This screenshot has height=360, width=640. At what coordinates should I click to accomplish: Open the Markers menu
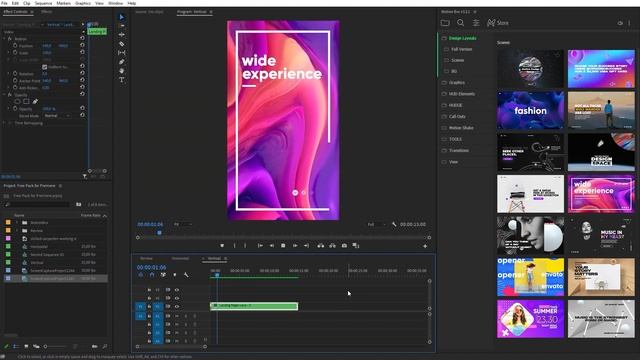tap(63, 3)
